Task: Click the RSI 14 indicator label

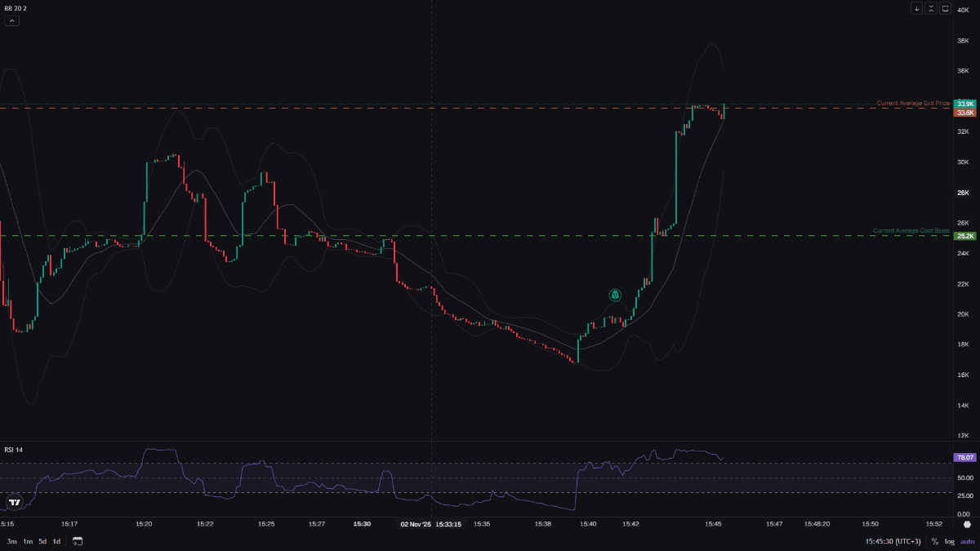Action: pyautogui.click(x=14, y=450)
